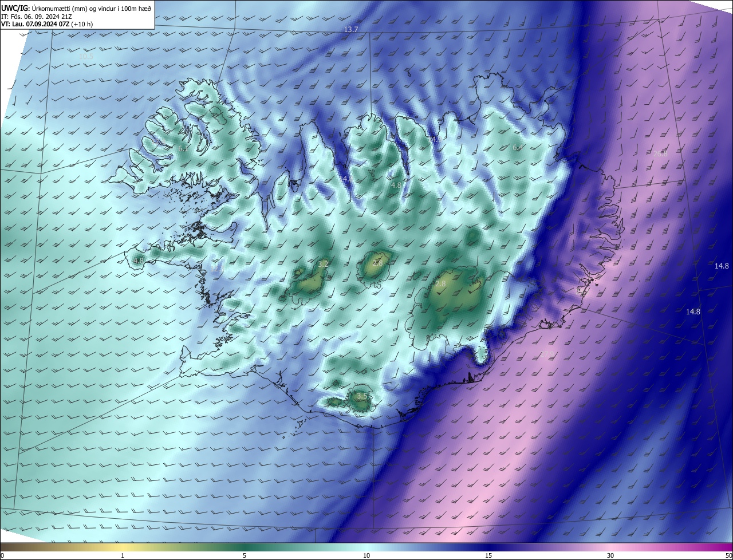Click the colour scale tick label 5
This screenshot has width=733, height=560.
click(245, 555)
